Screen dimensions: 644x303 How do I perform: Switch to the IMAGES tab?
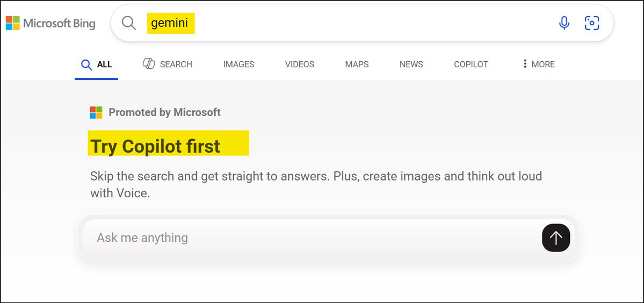238,64
